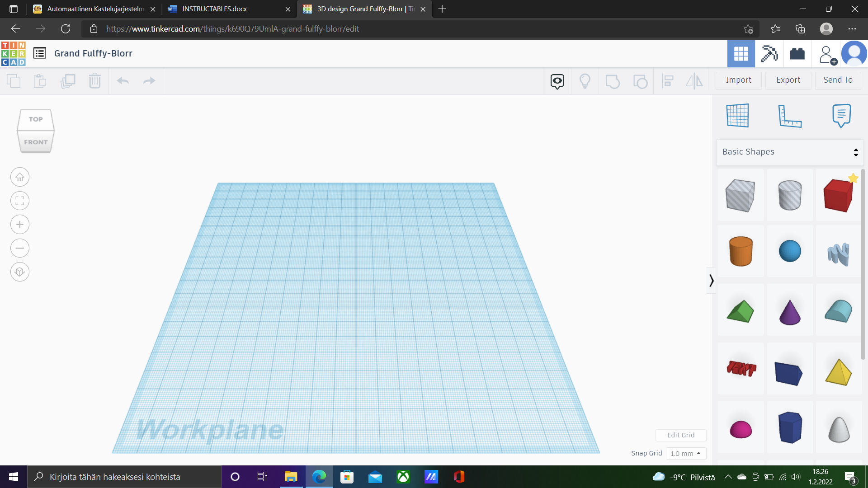The image size is (868, 488).
Task: Switch to orthographic view toggle
Action: pyautogui.click(x=20, y=272)
